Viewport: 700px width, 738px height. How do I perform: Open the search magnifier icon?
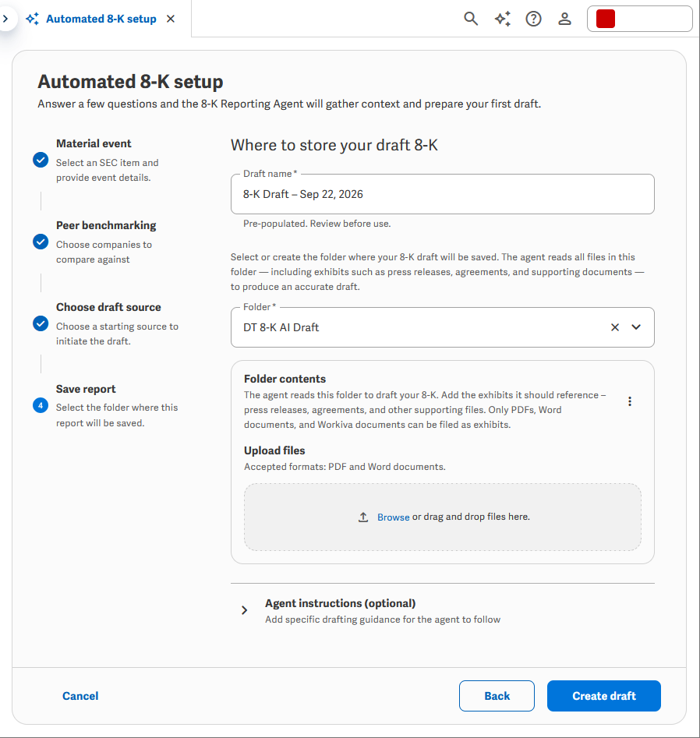470,19
